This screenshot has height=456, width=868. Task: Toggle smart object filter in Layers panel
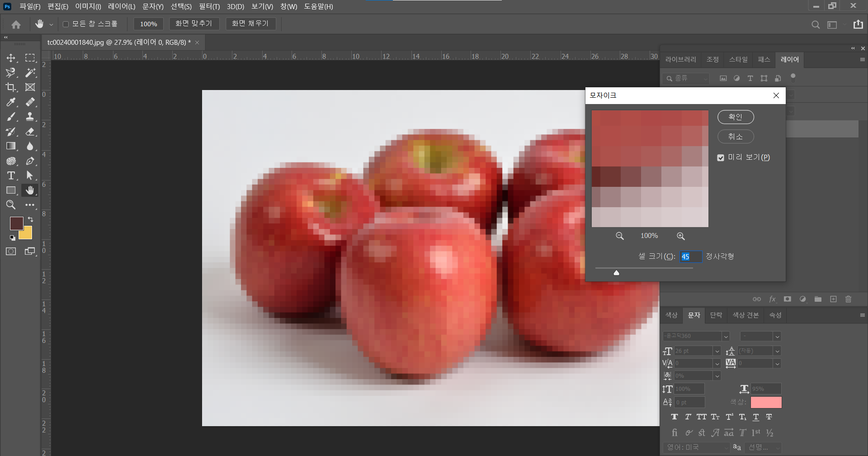click(x=778, y=78)
